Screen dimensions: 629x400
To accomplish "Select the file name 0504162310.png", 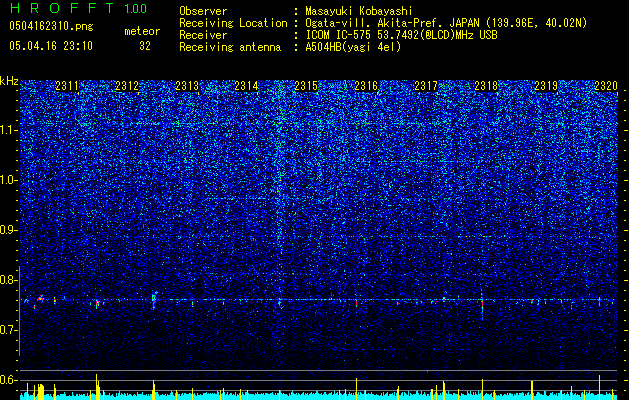I will point(51,27).
